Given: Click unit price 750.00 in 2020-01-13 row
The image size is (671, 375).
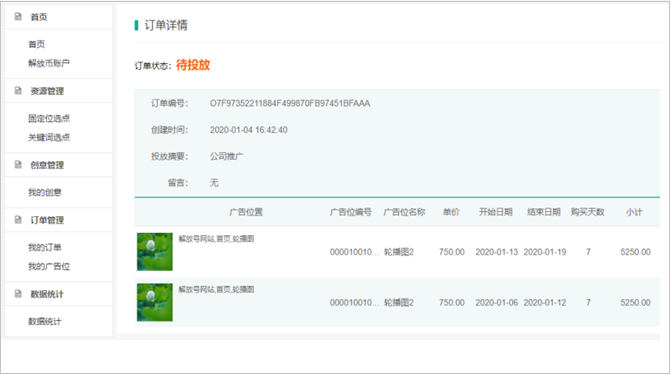Looking at the screenshot, I should (451, 252).
